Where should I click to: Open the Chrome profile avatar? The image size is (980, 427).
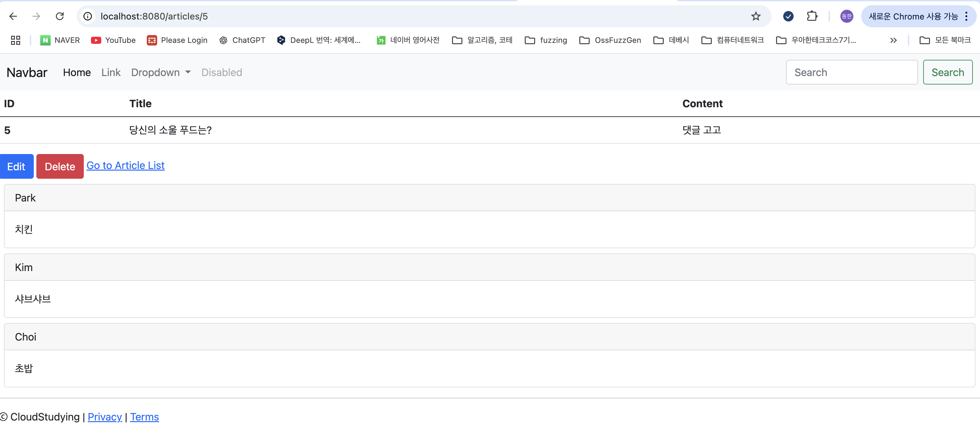[847, 16]
